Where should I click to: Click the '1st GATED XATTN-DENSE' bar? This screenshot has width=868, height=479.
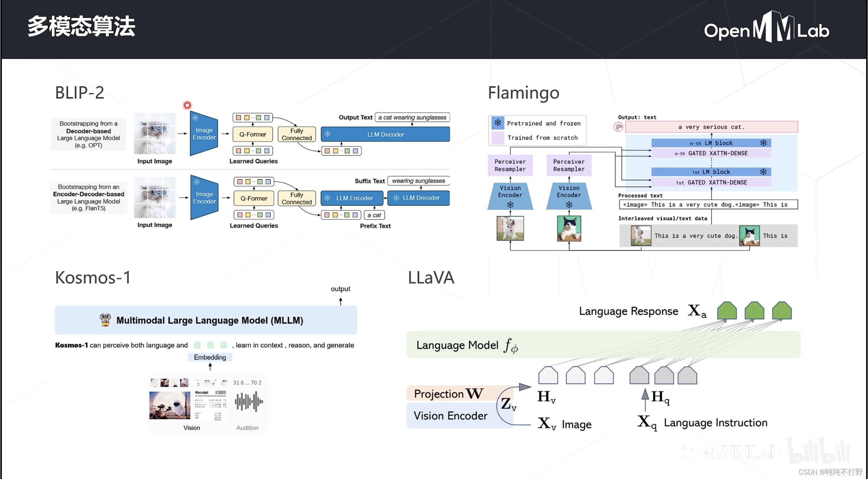[x=711, y=182]
